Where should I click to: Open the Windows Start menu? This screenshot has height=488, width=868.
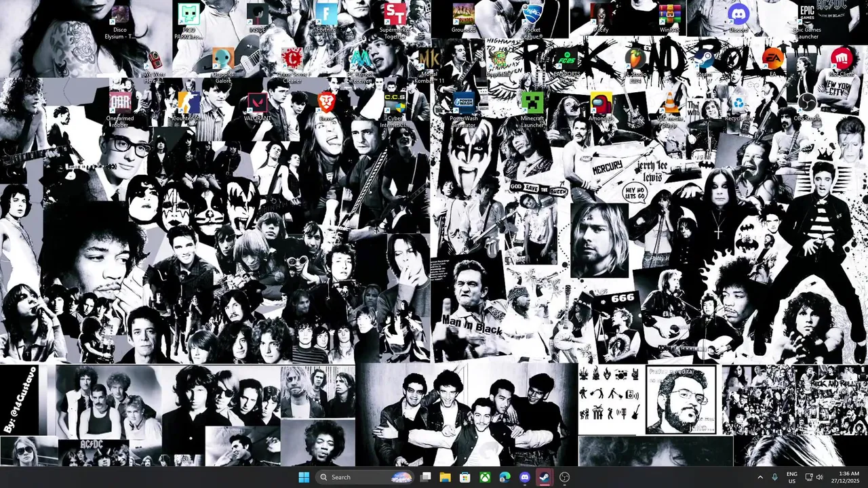coord(304,477)
